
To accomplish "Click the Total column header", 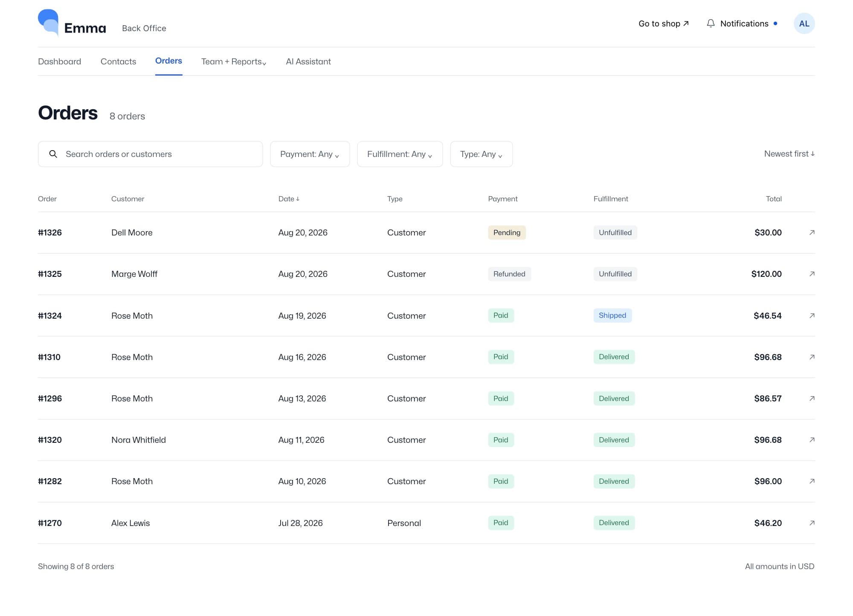I will click(x=774, y=199).
